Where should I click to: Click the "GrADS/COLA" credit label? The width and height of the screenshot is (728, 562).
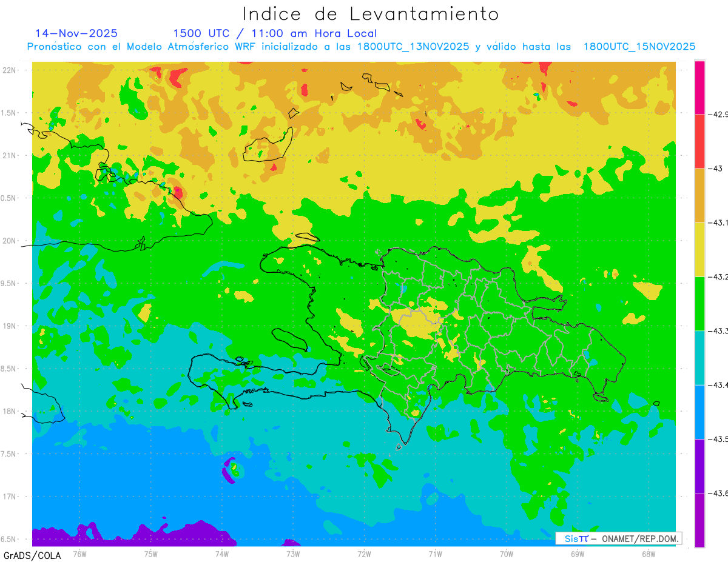[x=32, y=555]
